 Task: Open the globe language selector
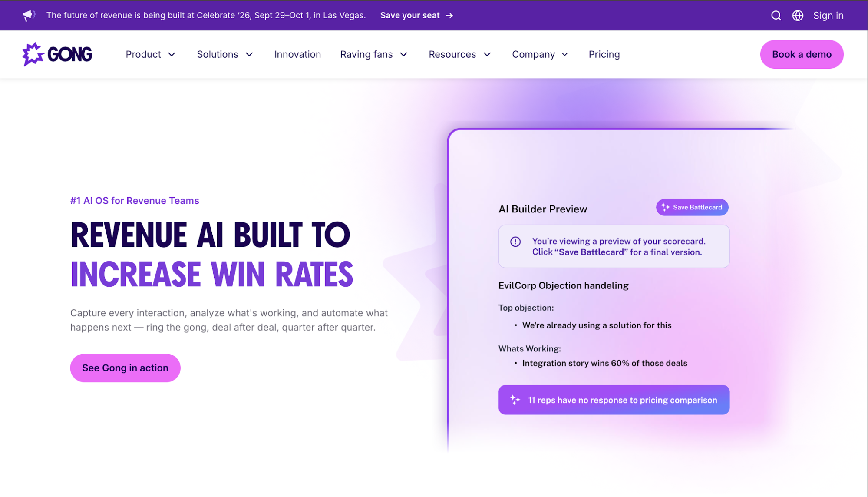coord(798,16)
